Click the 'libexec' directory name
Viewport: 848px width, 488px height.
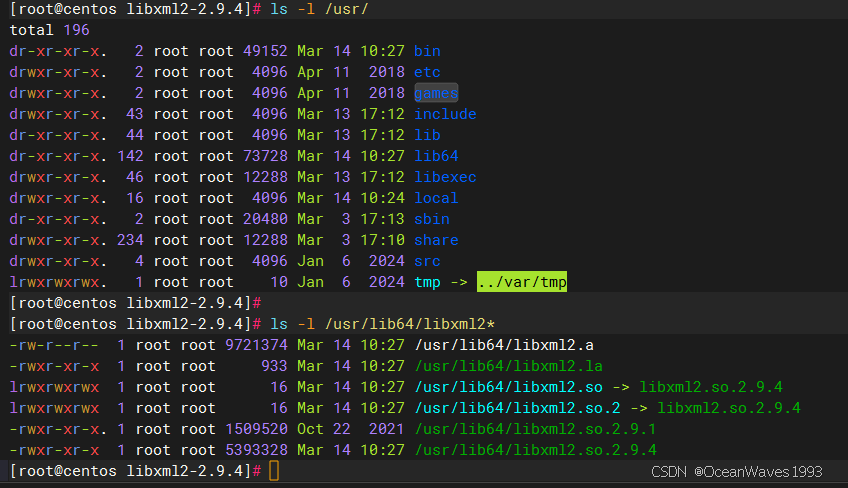click(445, 177)
